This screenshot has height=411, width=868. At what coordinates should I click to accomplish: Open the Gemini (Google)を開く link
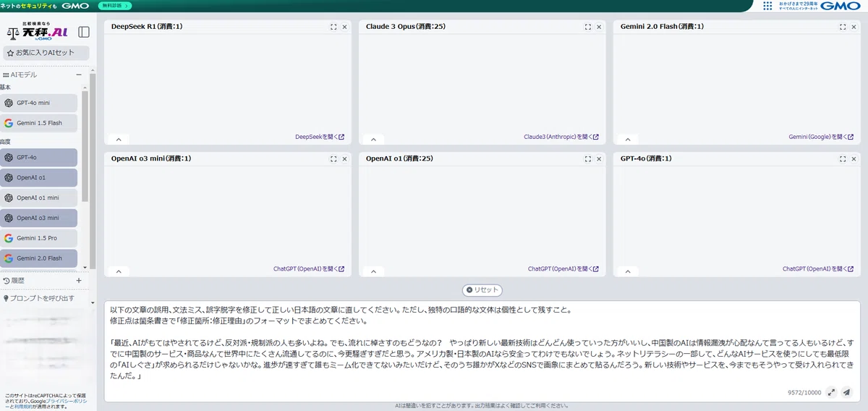(821, 137)
